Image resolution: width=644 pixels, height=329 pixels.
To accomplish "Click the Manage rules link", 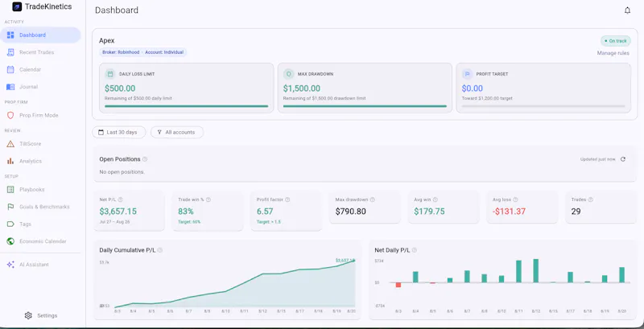I will click(x=613, y=53).
